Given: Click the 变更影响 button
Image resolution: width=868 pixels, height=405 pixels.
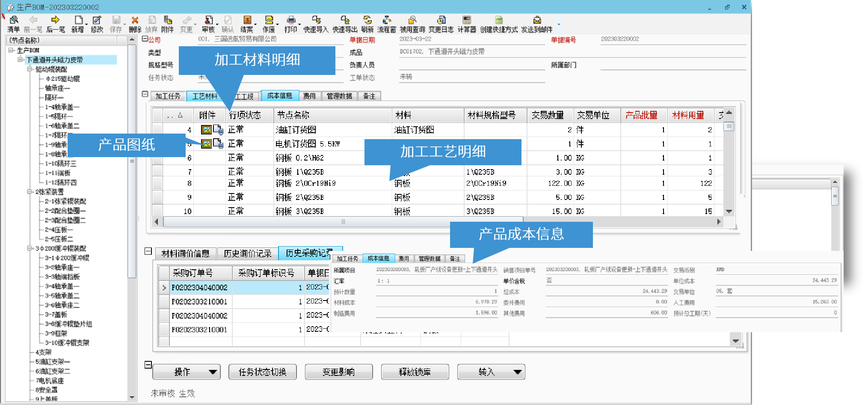Looking at the screenshot, I should [338, 372].
